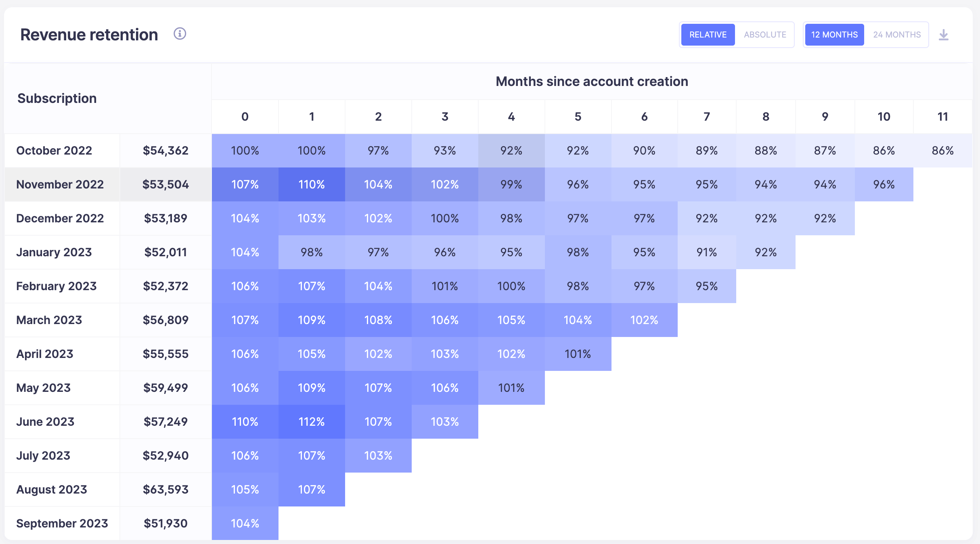Select the 12 MONTHS range

point(834,35)
